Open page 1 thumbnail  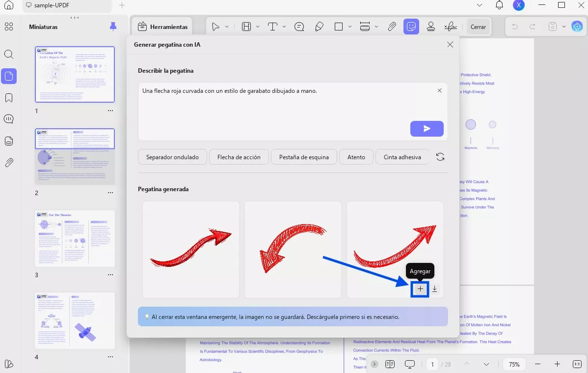coord(75,74)
